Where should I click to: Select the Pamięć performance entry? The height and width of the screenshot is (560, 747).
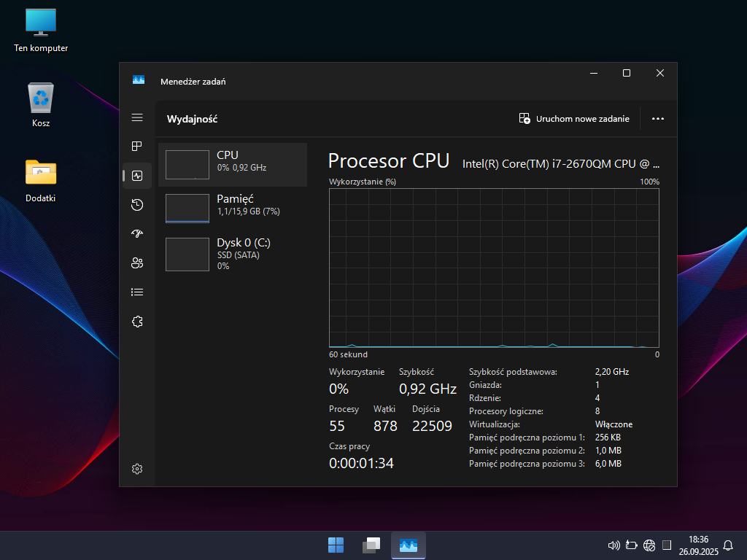pos(233,208)
